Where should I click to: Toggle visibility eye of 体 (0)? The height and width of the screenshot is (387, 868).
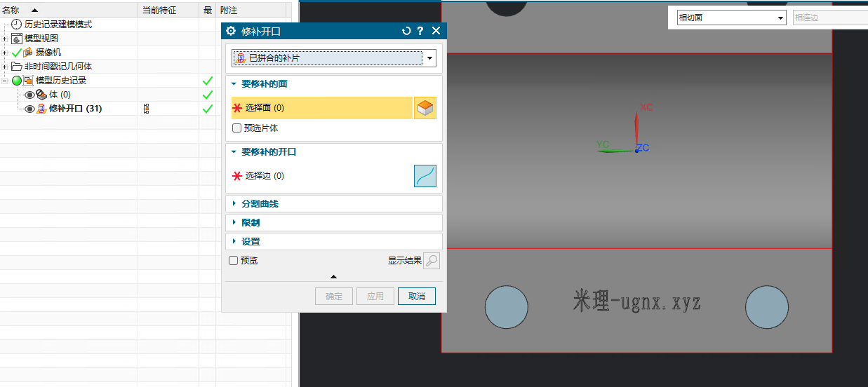pos(29,95)
